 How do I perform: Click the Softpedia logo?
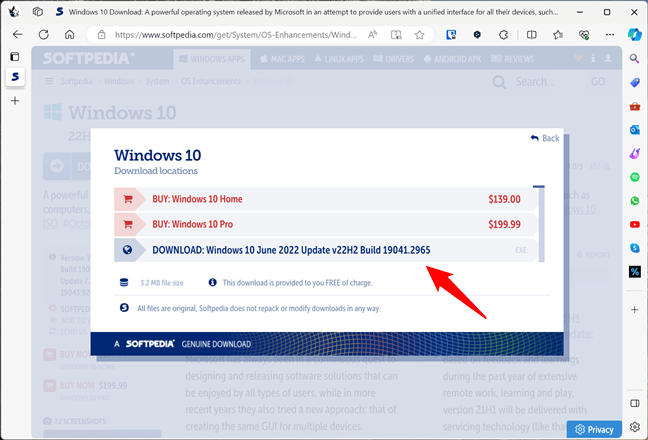(x=88, y=58)
